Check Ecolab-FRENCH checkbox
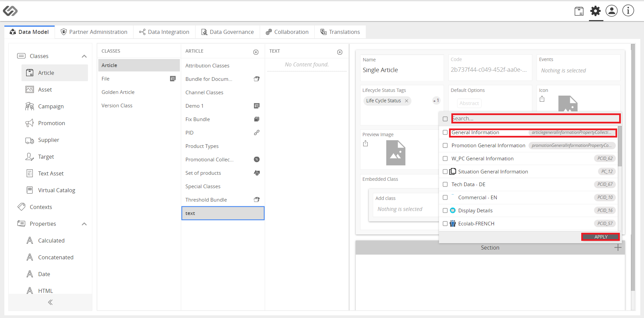644x318 pixels. (445, 224)
